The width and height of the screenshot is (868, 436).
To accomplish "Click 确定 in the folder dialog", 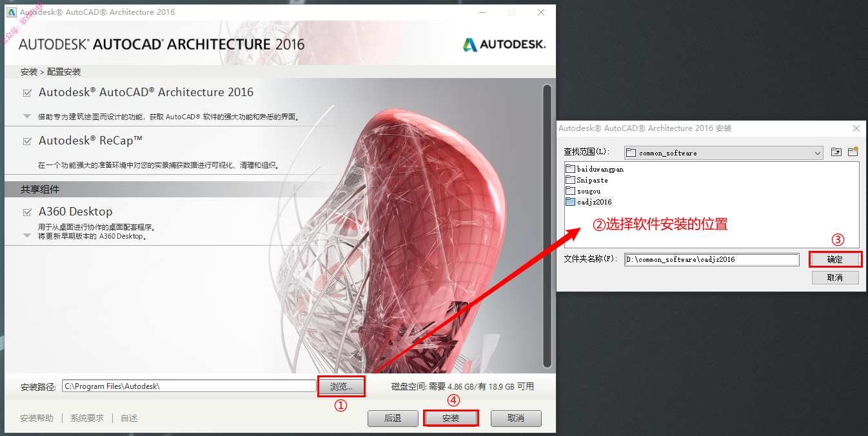I will 835,259.
